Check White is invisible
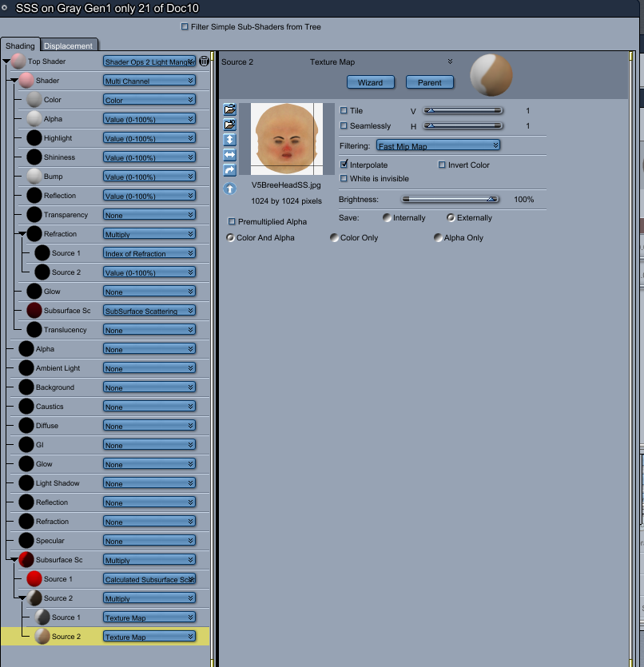This screenshot has height=667, width=644. [344, 178]
